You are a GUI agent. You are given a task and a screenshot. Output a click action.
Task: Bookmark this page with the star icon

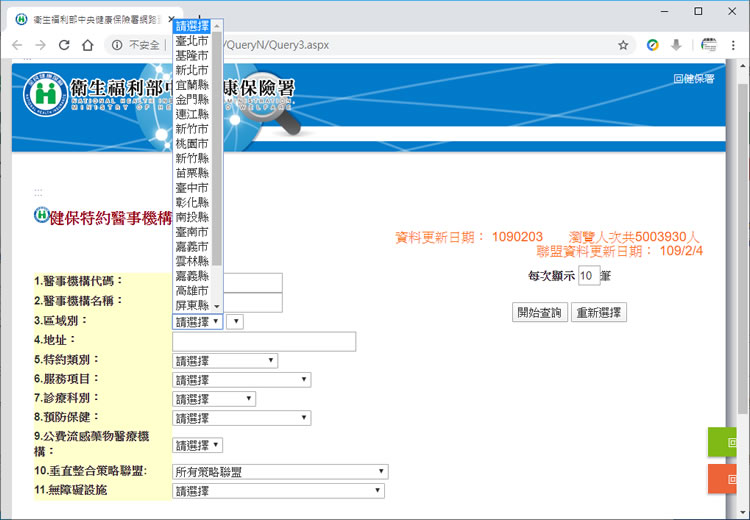[623, 45]
